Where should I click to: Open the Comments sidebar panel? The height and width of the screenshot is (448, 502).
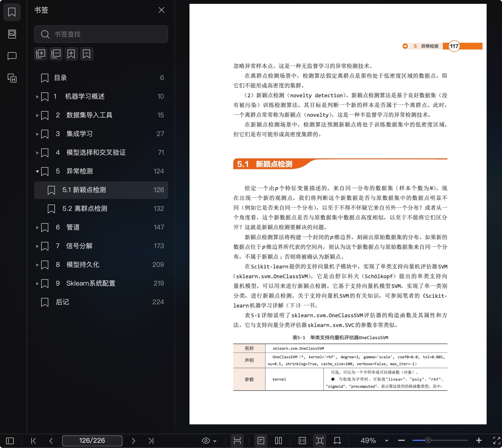(12, 56)
